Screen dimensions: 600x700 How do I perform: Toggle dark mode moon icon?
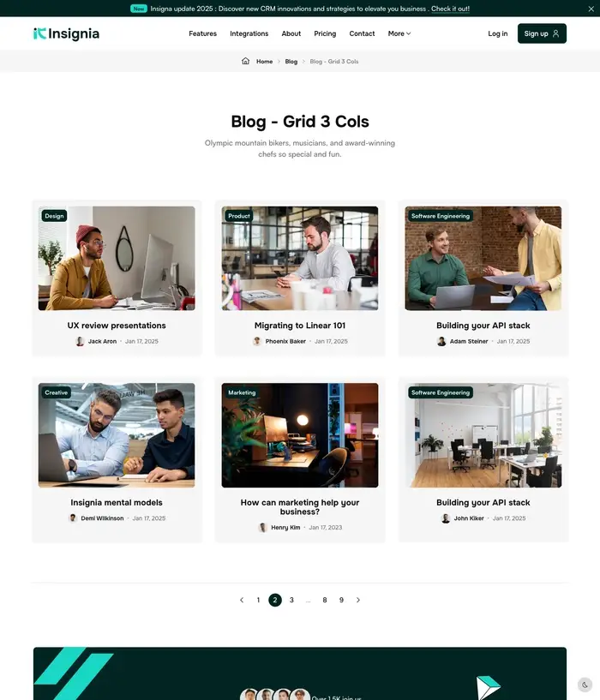pos(585,685)
